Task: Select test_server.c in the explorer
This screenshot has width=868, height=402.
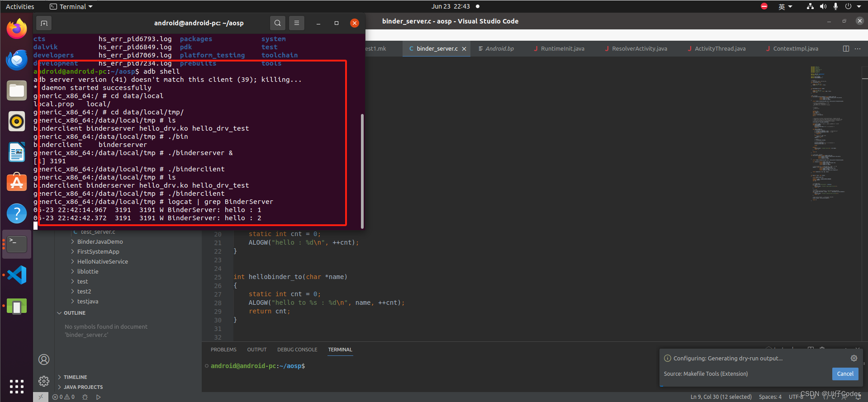Action: pos(98,232)
